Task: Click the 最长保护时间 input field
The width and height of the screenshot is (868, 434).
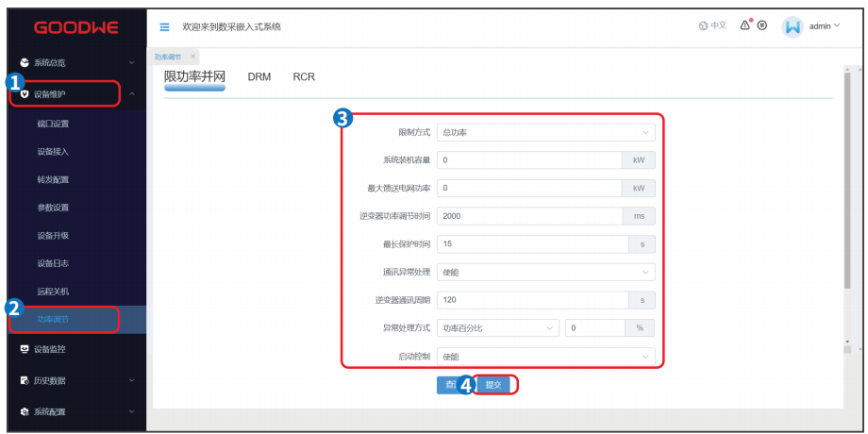Action: coord(532,244)
